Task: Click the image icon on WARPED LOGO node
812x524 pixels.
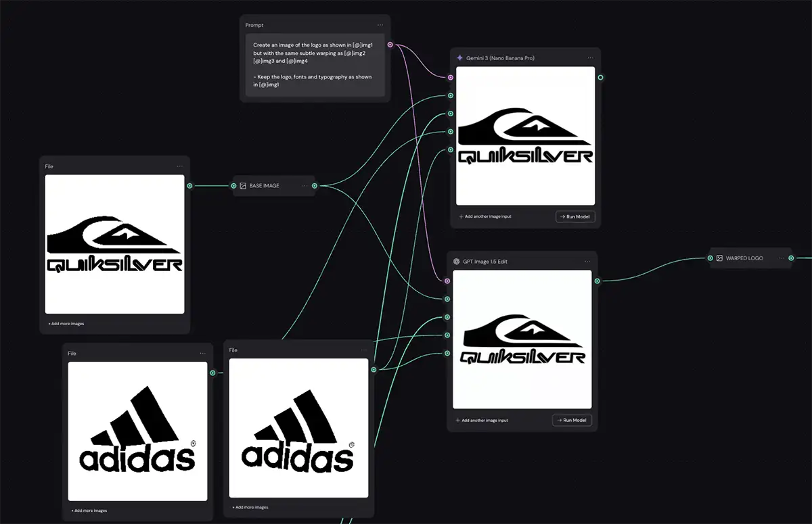Action: click(x=719, y=258)
